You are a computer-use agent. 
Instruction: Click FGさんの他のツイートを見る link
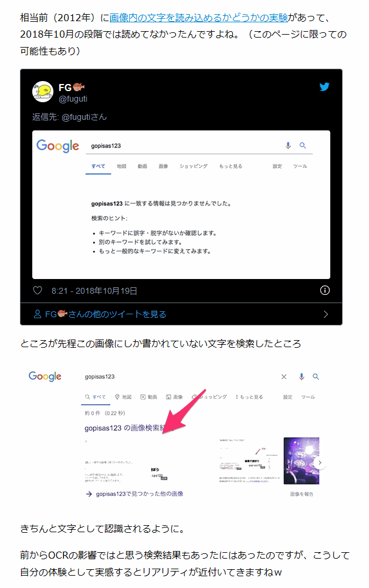click(100, 314)
